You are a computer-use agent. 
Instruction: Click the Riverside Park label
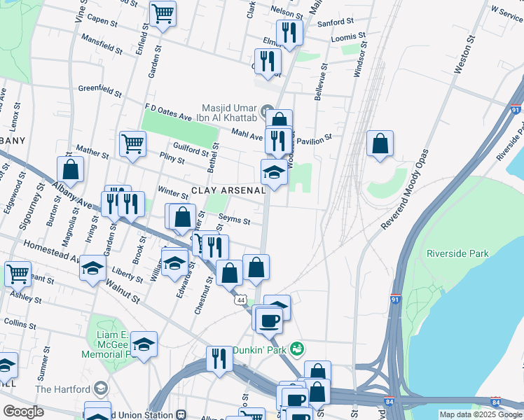coord(457,253)
